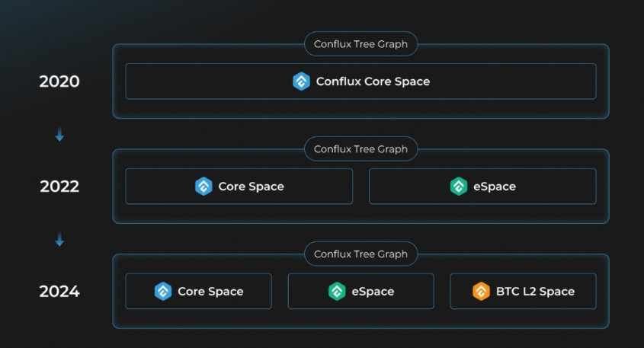This screenshot has height=348, width=644.
Task: Click the year 2020 text
Action: click(x=59, y=81)
